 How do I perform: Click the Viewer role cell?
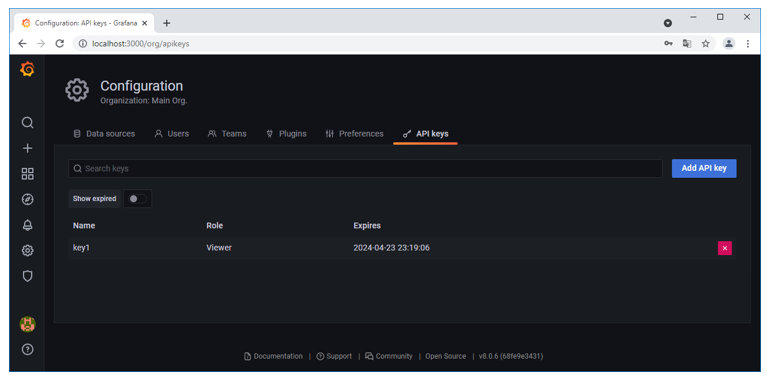point(219,248)
